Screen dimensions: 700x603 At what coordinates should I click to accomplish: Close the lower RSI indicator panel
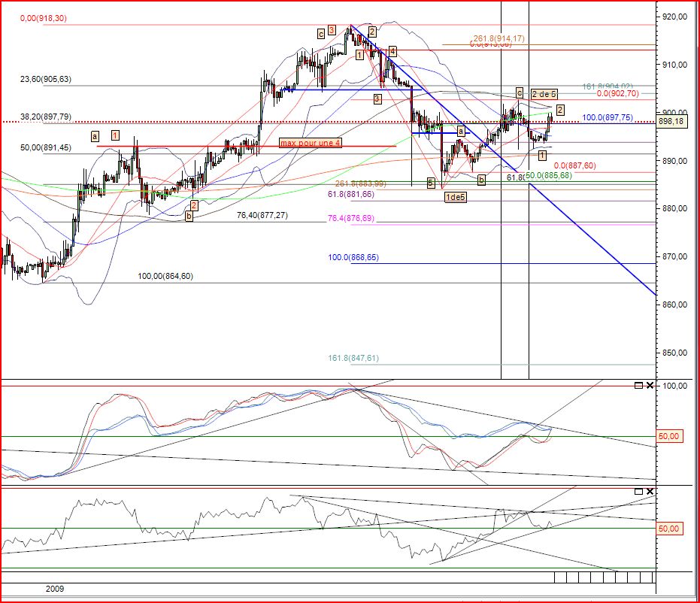coord(650,492)
